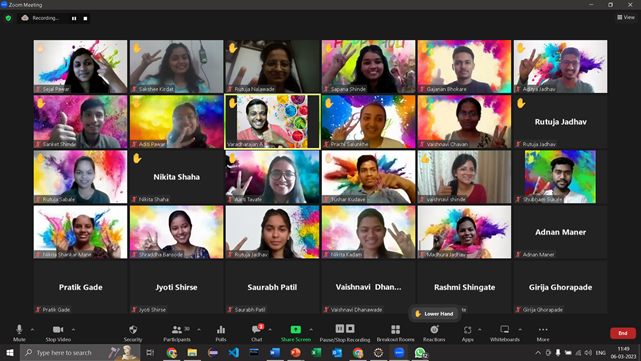The height and width of the screenshot is (361, 641).
Task: Stop recording from the bottom toolbar
Action: click(x=350, y=329)
